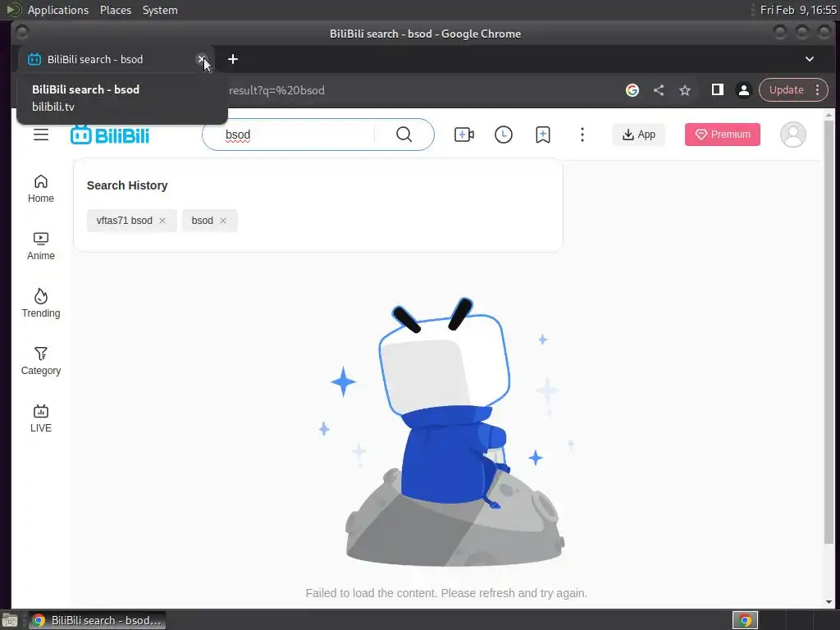
Task: Click the magnifier search icon
Action: [404, 135]
